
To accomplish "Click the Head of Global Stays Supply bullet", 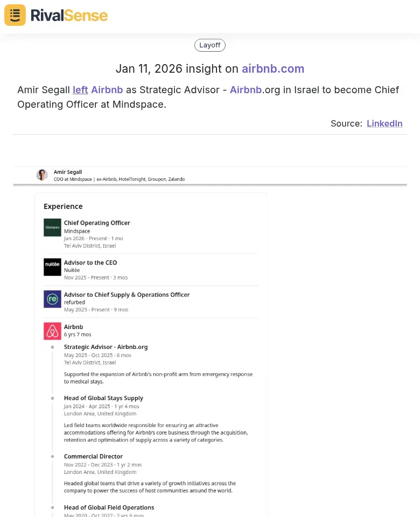I will pos(53,398).
